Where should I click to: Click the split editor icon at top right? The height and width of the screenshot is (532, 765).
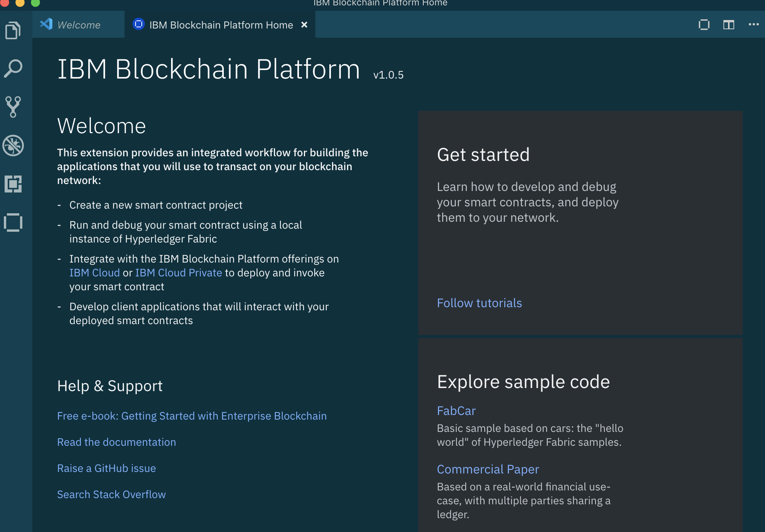tap(728, 25)
